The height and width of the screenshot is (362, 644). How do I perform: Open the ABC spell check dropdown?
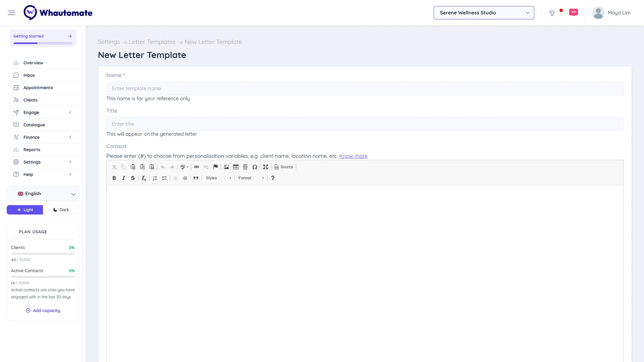click(184, 167)
